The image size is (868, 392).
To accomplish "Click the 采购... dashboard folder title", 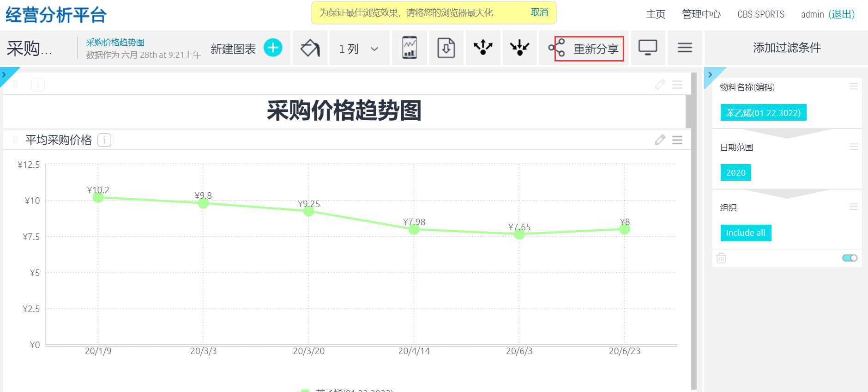I will [x=30, y=48].
